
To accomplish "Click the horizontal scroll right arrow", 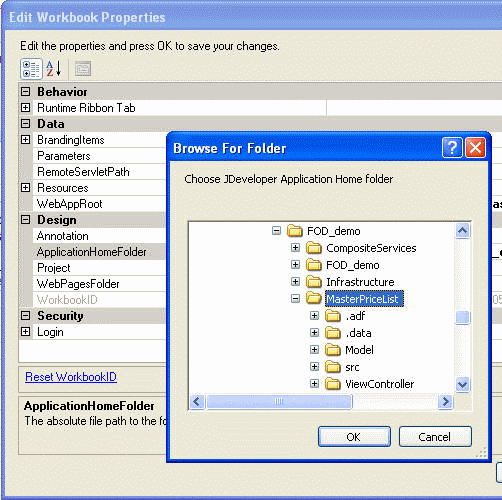I will pos(446,401).
